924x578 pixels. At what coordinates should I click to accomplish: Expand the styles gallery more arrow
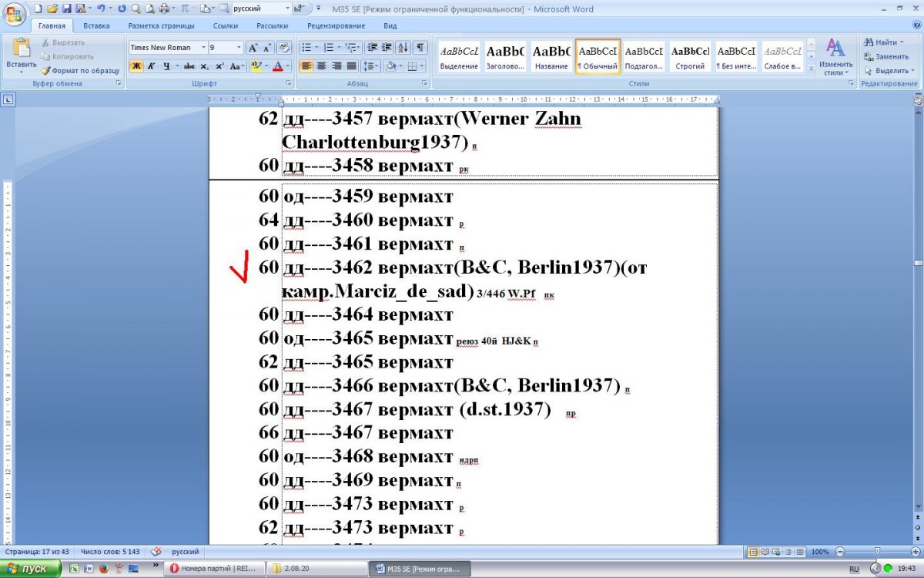coord(811,70)
